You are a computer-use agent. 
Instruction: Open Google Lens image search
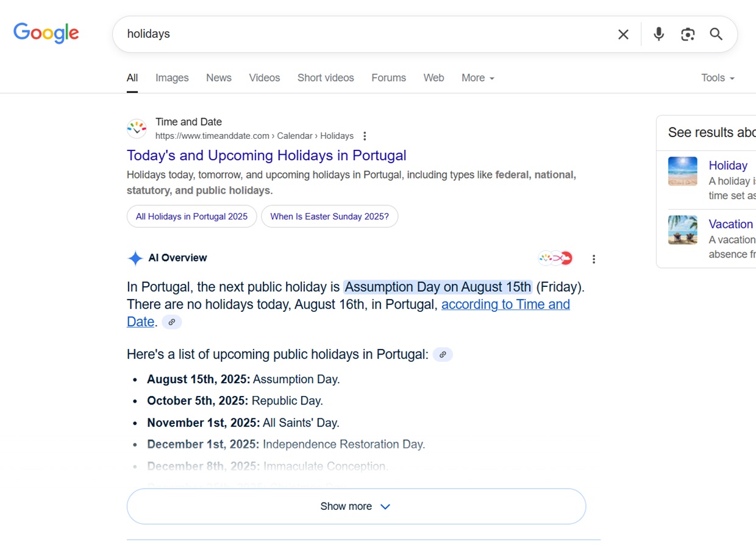coord(688,34)
